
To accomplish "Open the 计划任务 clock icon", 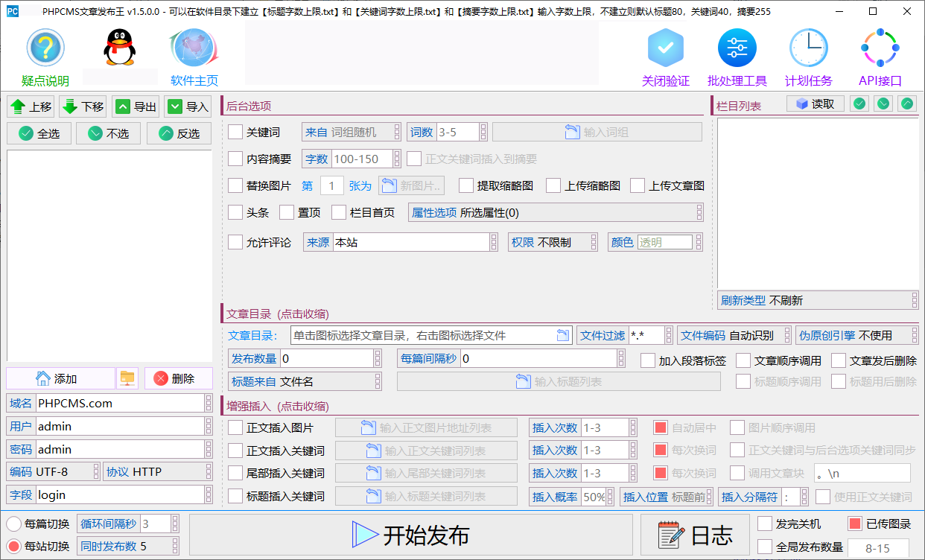I will (x=808, y=48).
